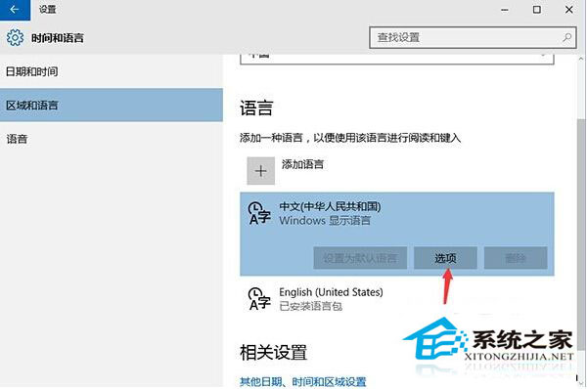
Task: Click the 相关设置 heading
Action: point(273,352)
